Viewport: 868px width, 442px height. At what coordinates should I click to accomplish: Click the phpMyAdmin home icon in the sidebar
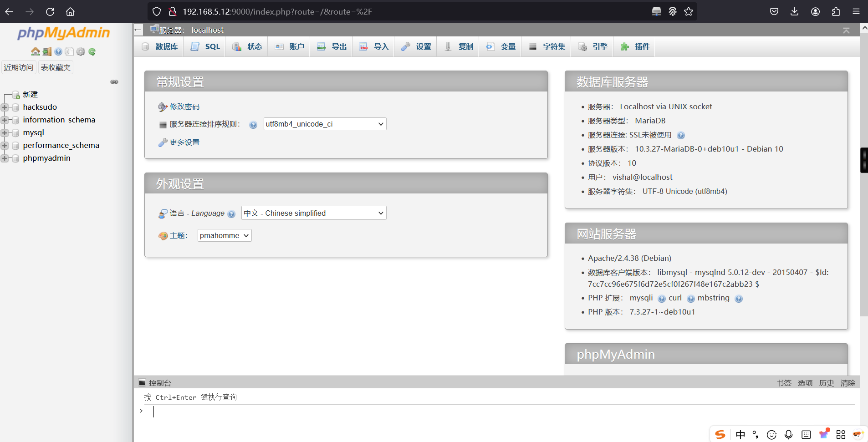tap(35, 51)
